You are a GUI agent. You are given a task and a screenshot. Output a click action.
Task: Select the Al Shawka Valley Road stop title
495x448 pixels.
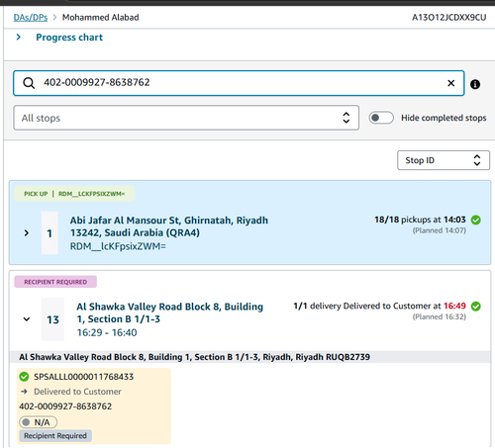point(170,313)
